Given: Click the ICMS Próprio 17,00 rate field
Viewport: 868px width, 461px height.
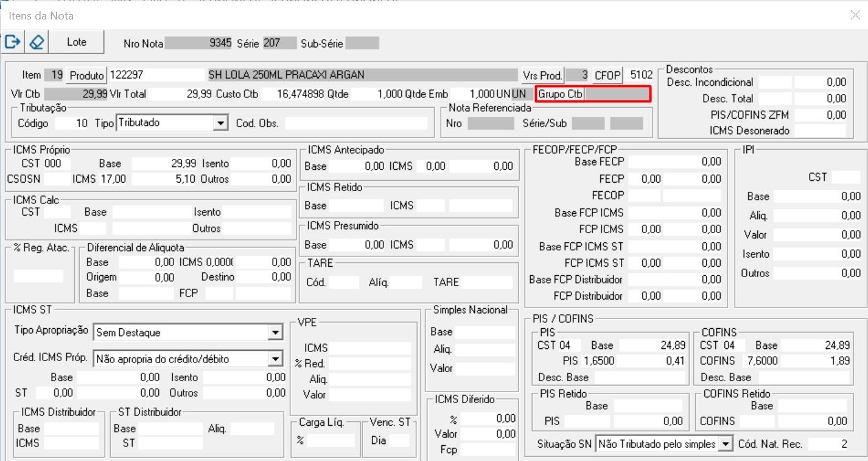Looking at the screenshot, I should 113,179.
